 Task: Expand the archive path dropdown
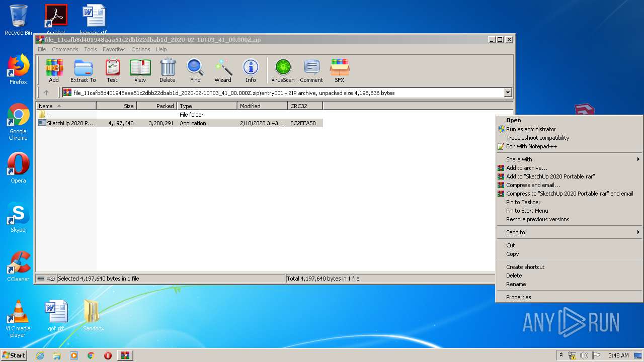(508, 93)
